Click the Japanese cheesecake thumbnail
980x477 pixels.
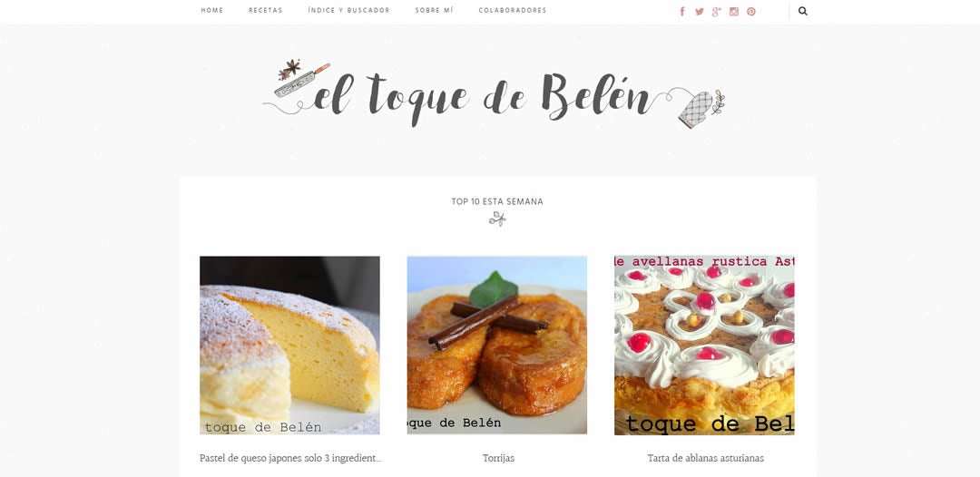coord(289,346)
